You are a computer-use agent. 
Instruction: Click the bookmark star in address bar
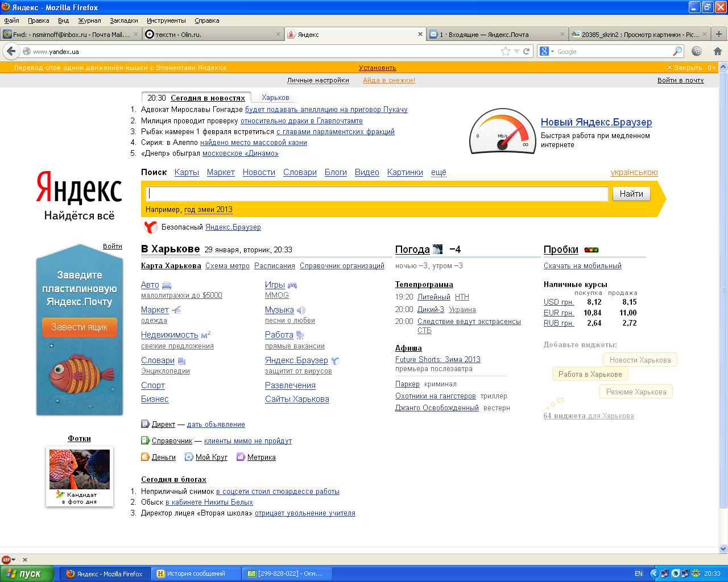505,51
